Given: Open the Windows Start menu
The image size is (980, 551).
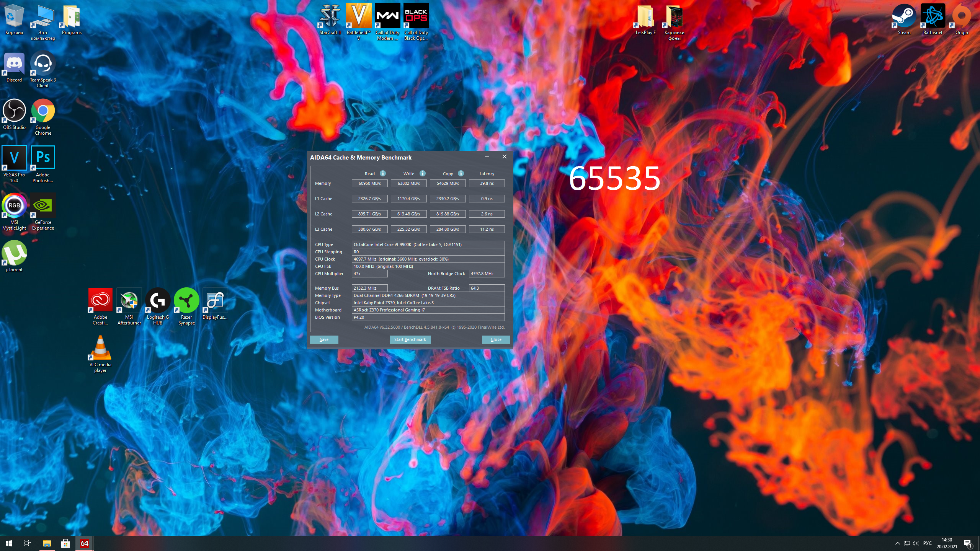Looking at the screenshot, I should point(9,543).
